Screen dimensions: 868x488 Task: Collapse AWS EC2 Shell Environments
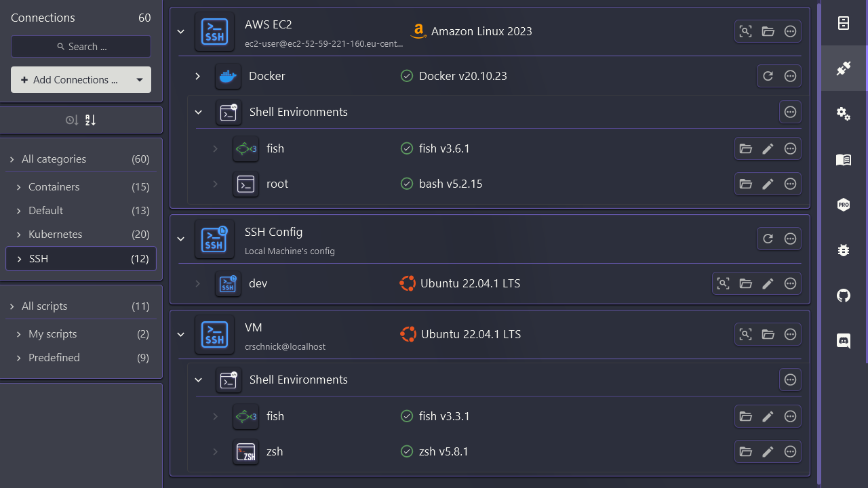pos(198,112)
